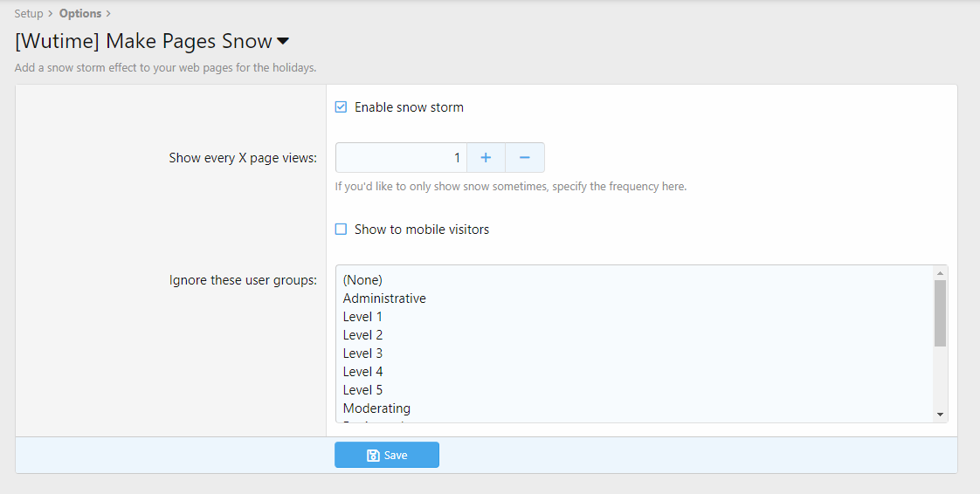Click the minus icon to decrease page views
980x494 pixels.
tap(525, 158)
